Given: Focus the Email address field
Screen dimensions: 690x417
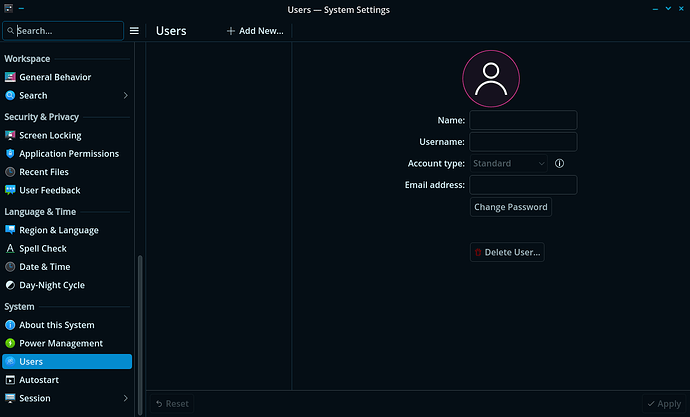Looking at the screenshot, I should click(523, 185).
